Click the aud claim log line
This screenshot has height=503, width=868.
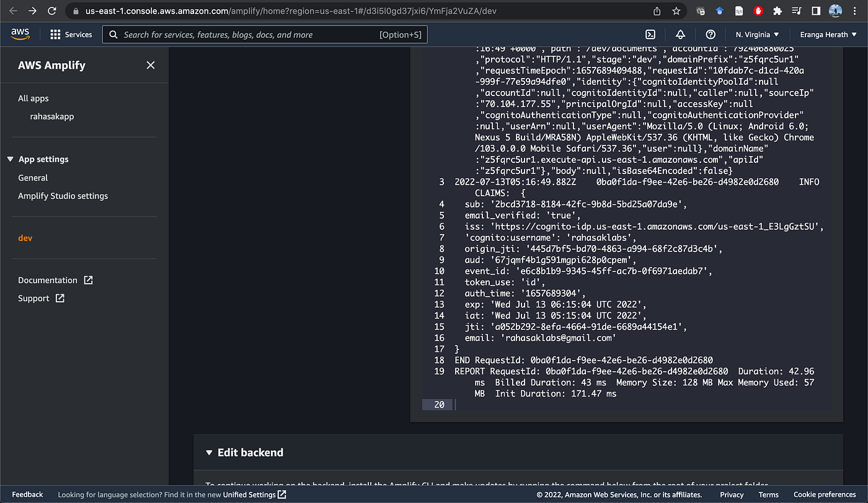click(551, 260)
